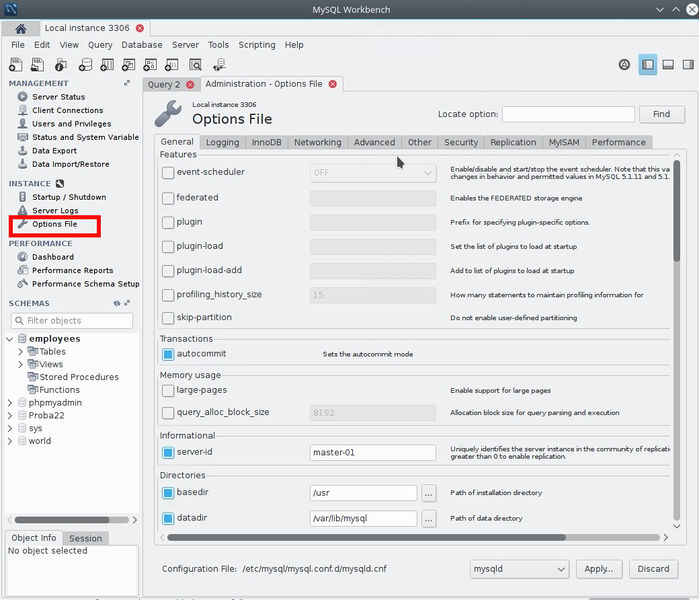Refresh the schemas list icon
The width and height of the screenshot is (699, 600).
117,303
